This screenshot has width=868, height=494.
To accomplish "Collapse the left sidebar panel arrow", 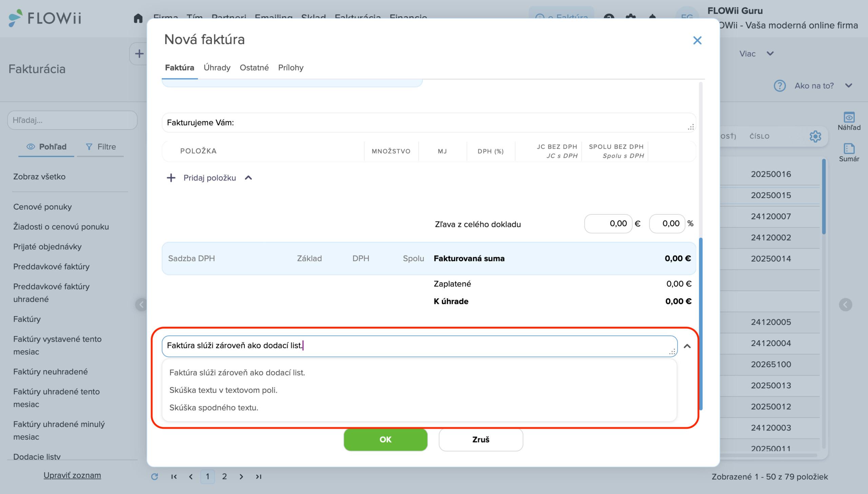I will click(141, 304).
